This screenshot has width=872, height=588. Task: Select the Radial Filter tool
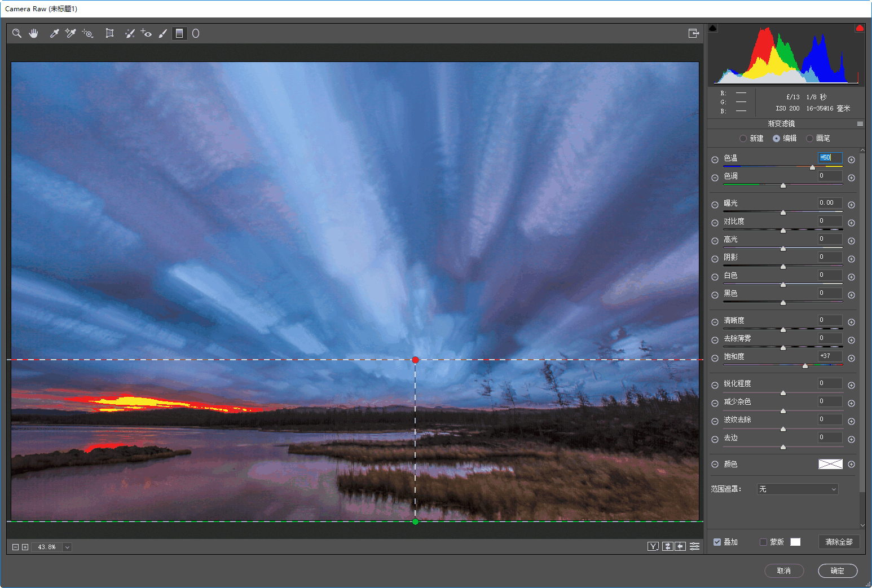point(196,34)
